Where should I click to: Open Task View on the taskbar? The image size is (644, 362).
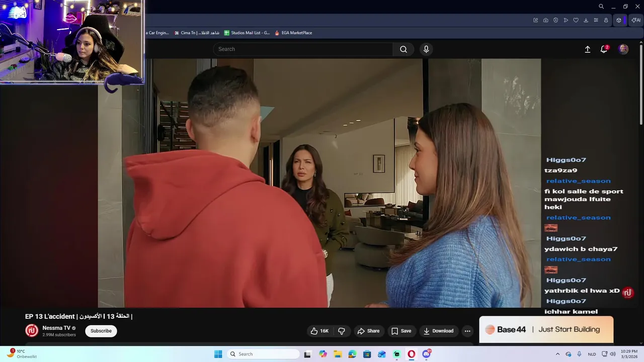(x=307, y=354)
